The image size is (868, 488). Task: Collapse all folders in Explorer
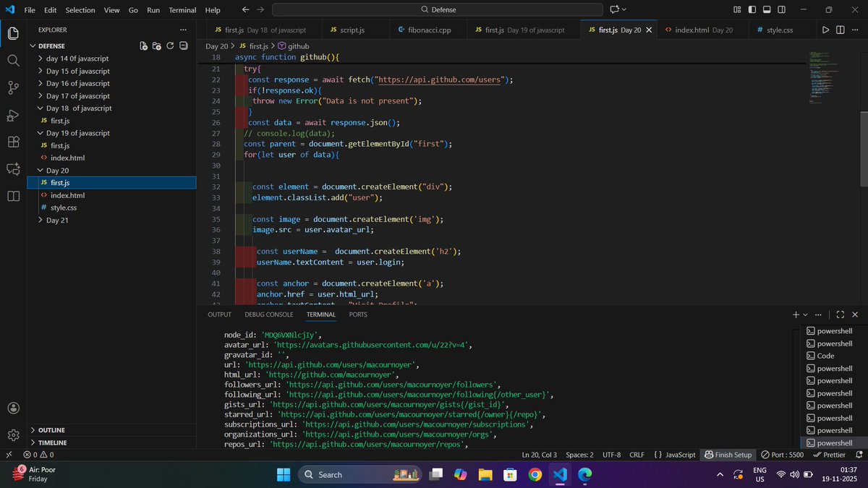(183, 46)
